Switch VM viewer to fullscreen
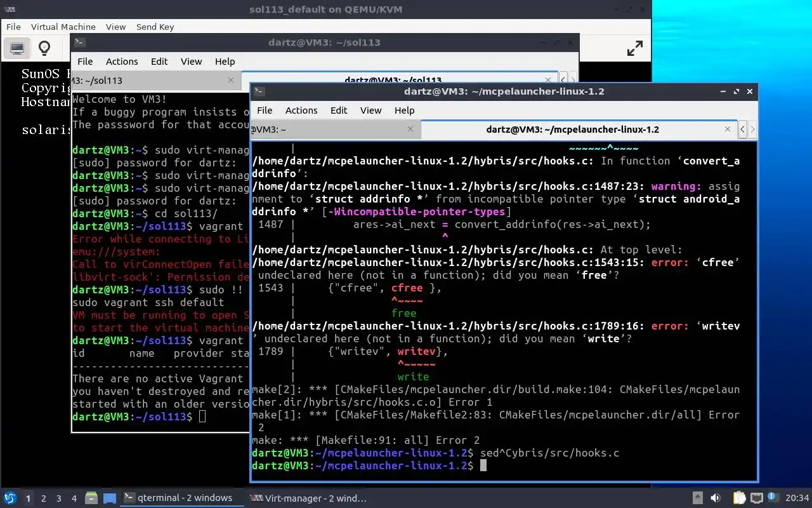Image resolution: width=812 pixels, height=508 pixels. pyautogui.click(x=634, y=48)
